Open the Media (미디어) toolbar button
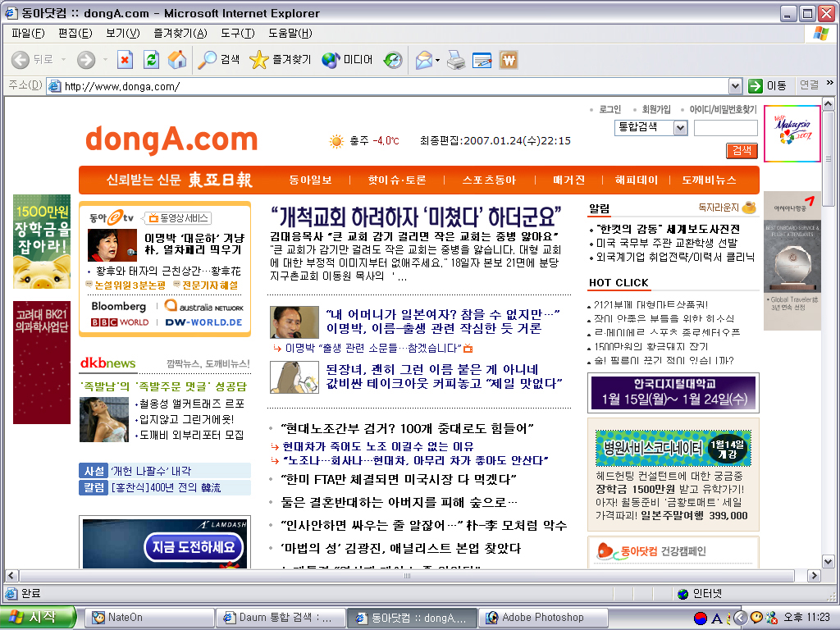Viewport: 840px width, 630px height. tap(347, 59)
